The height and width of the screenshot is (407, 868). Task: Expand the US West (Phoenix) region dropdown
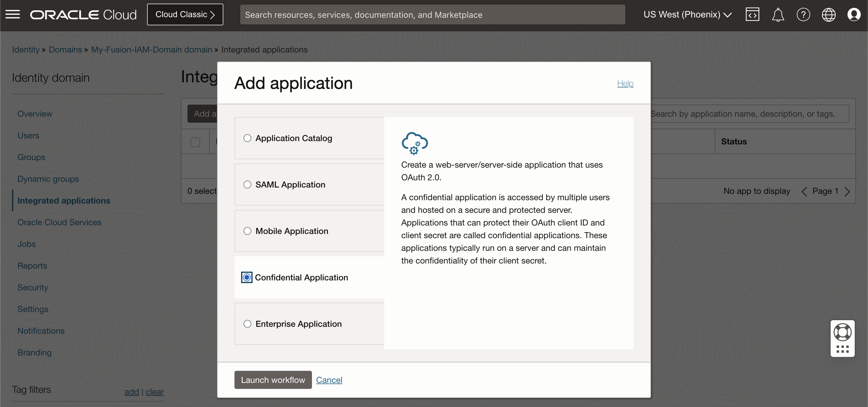(687, 14)
